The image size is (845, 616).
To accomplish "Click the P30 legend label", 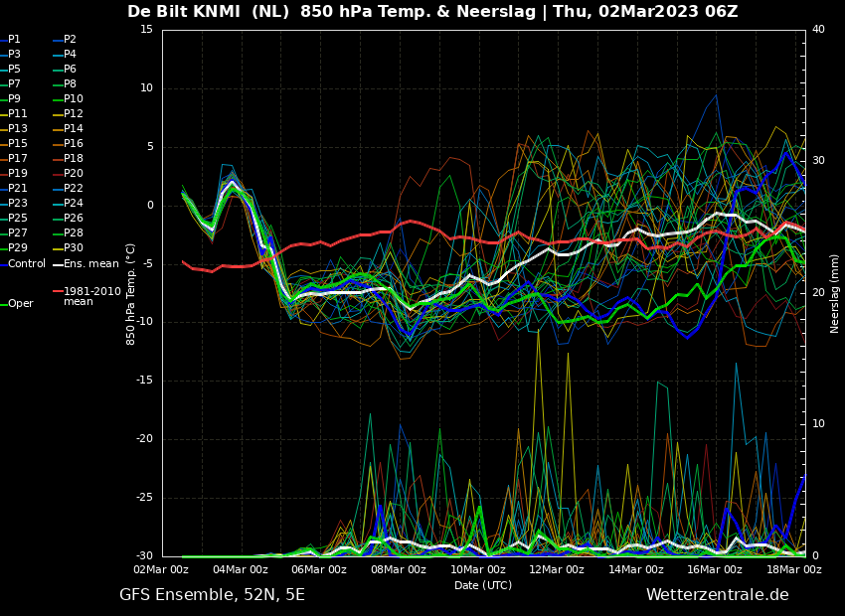I will [73, 248].
